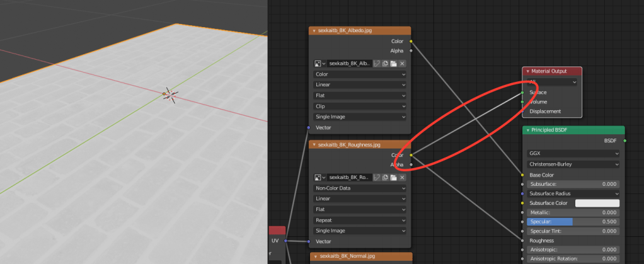Screen dimensions: 644x264
Task: Open folder icon in Albedo texture node
Action: (393, 64)
